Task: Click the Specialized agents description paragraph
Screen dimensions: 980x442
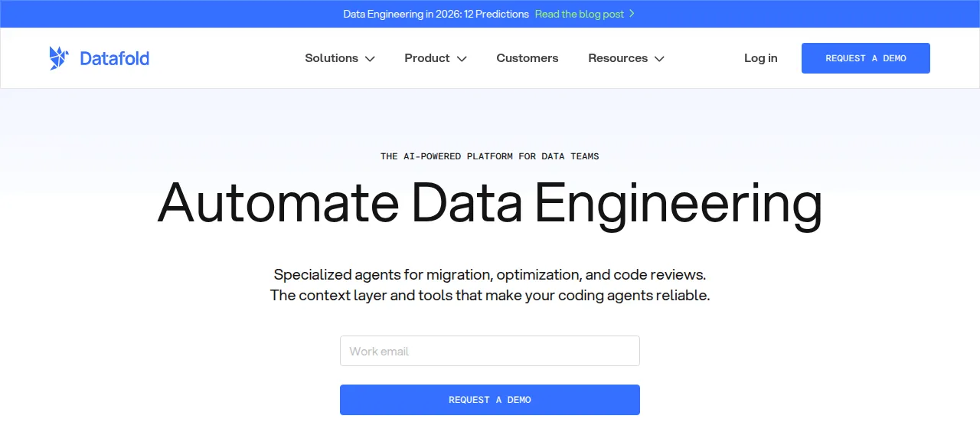Action: coord(490,284)
